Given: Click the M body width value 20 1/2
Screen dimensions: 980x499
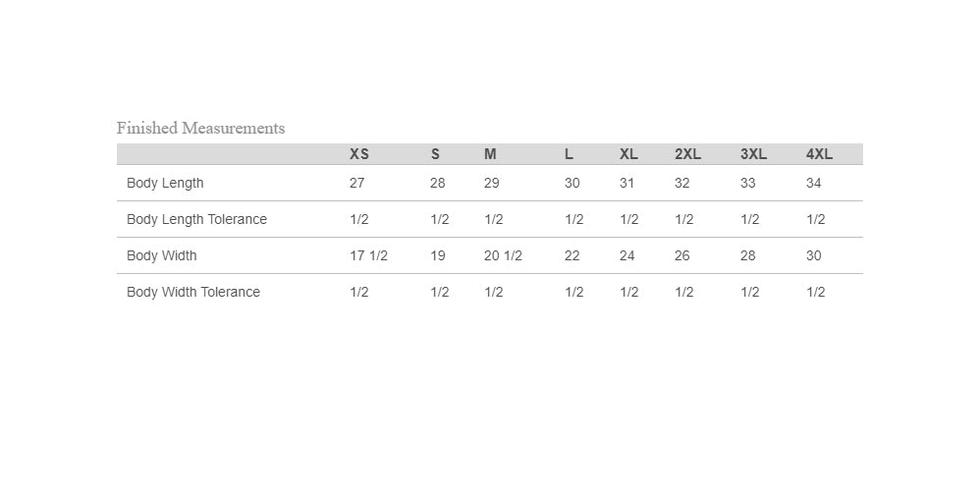Looking at the screenshot, I should 503,255.
